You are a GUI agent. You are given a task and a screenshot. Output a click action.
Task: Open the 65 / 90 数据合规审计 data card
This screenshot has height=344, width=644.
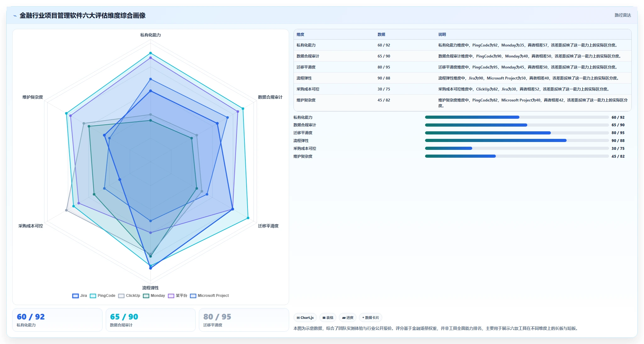pyautogui.click(x=151, y=320)
